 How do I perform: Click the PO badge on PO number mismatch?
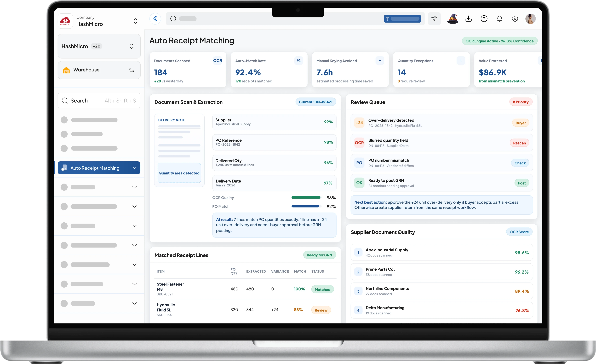tap(359, 163)
